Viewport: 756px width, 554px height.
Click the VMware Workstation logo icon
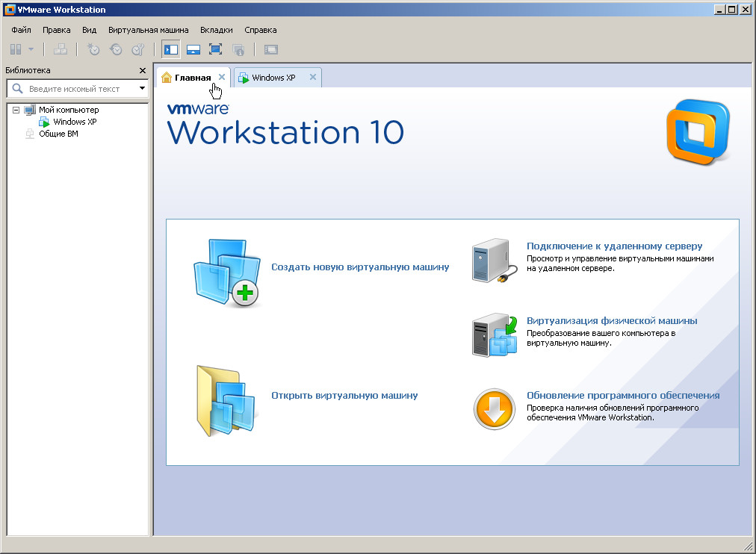point(698,132)
